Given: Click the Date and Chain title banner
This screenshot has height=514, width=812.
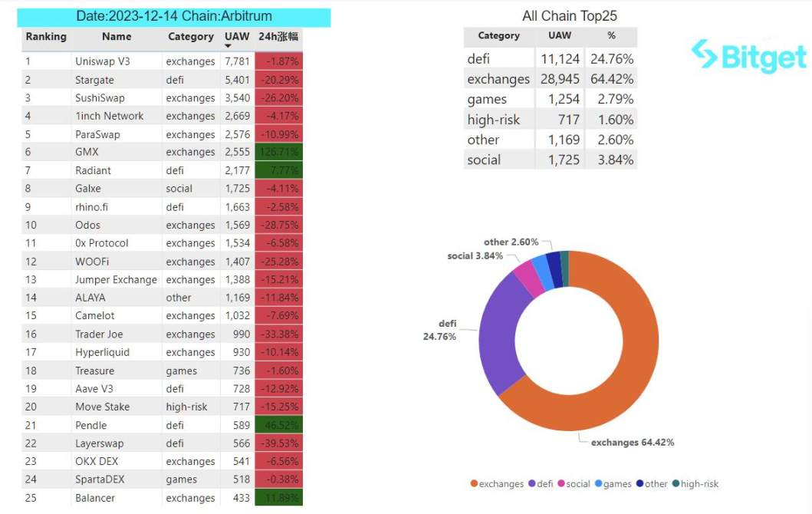Looking at the screenshot, I should [174, 16].
